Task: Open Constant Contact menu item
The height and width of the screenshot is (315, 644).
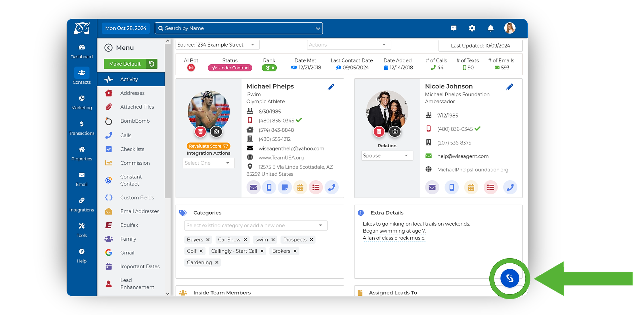Action: 131,180
